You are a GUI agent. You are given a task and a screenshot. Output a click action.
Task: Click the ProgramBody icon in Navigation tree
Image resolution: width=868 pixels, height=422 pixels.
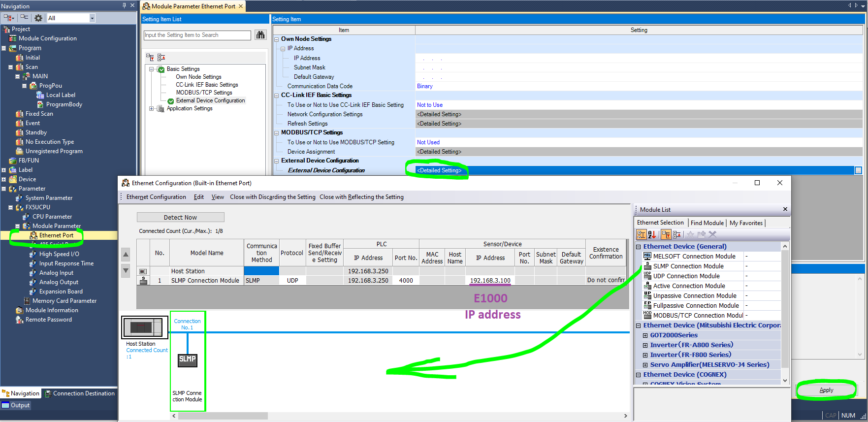pos(40,104)
